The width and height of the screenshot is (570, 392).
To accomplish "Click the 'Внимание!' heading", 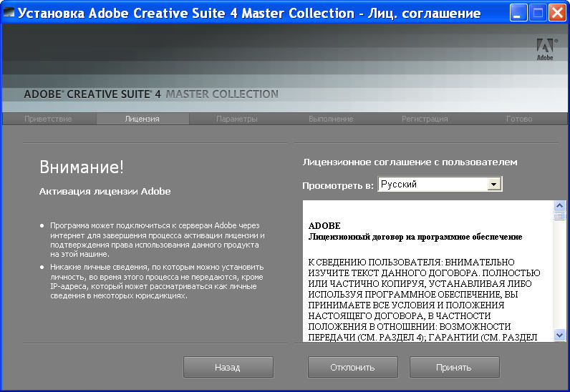I will (82, 167).
